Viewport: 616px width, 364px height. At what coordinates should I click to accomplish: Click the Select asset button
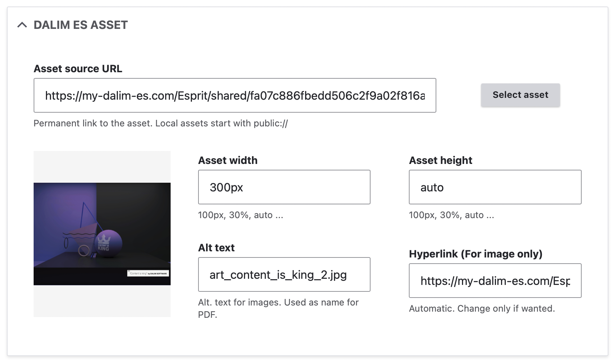520,95
